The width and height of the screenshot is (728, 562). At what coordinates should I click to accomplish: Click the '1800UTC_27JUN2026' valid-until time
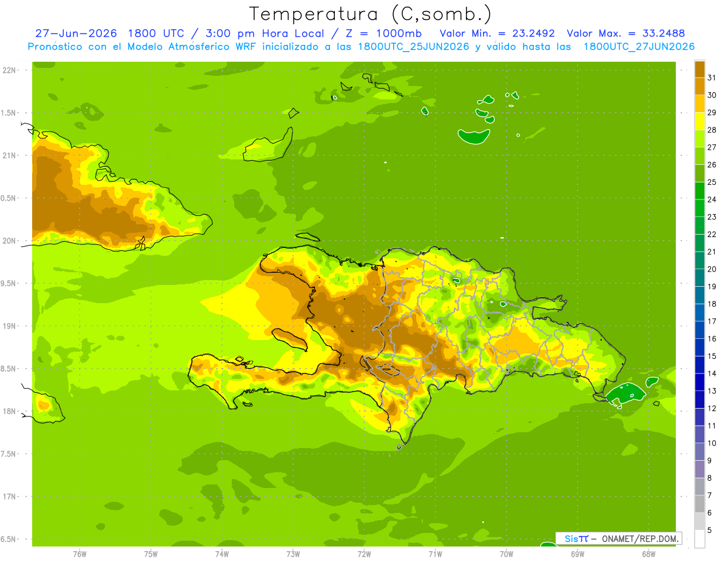tap(639, 47)
